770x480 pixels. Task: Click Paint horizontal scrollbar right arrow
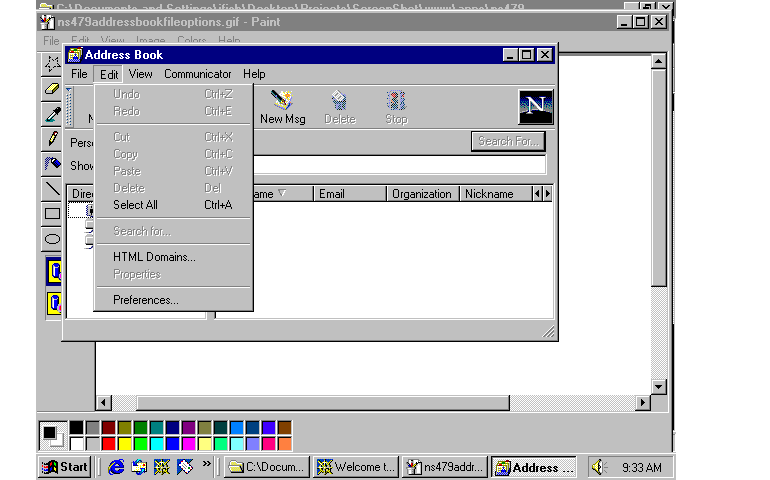[x=643, y=403]
